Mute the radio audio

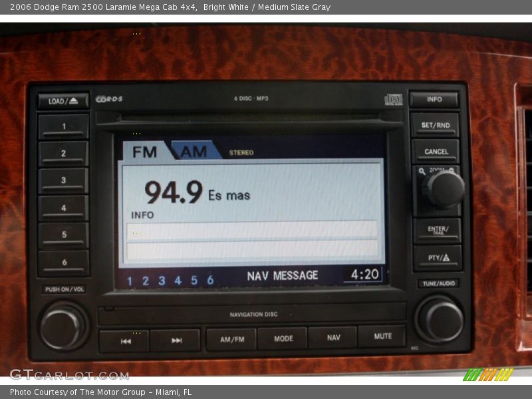(383, 338)
